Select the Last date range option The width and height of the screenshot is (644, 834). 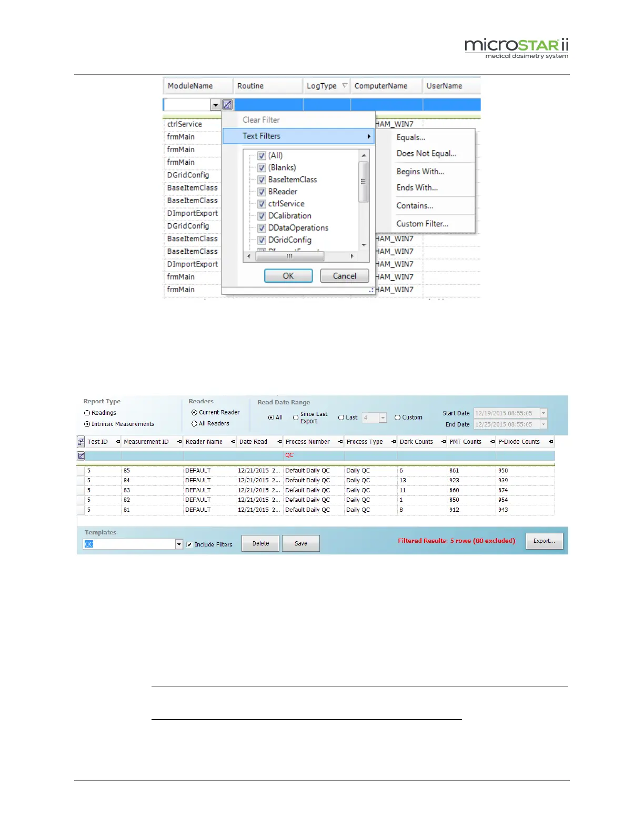(341, 418)
